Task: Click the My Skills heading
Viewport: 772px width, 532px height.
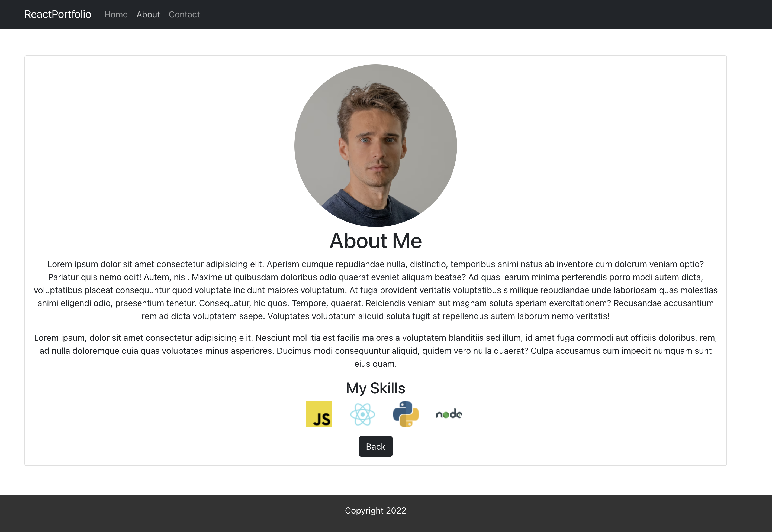Action: [x=375, y=388]
